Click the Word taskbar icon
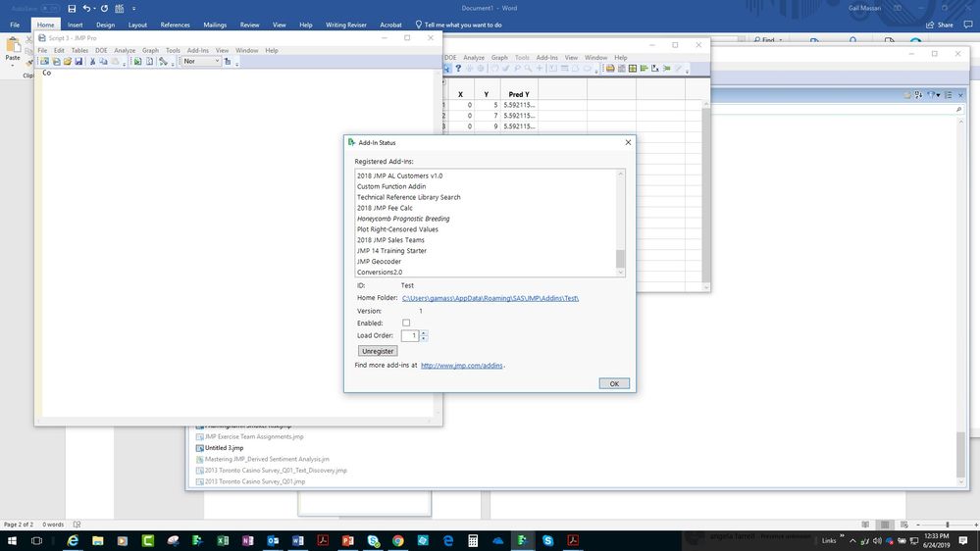The width and height of the screenshot is (980, 551). pos(297,540)
